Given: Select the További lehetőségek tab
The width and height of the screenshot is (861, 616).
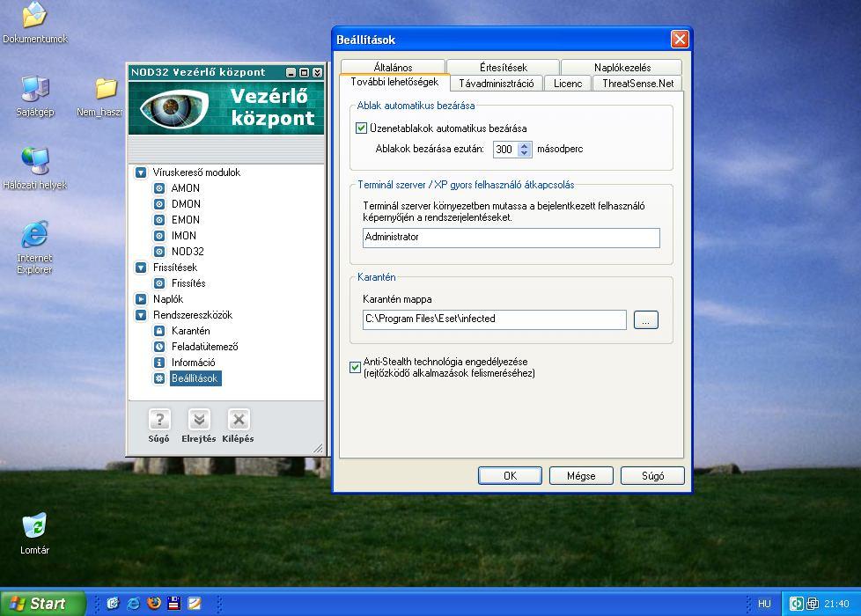Looking at the screenshot, I should (x=394, y=83).
